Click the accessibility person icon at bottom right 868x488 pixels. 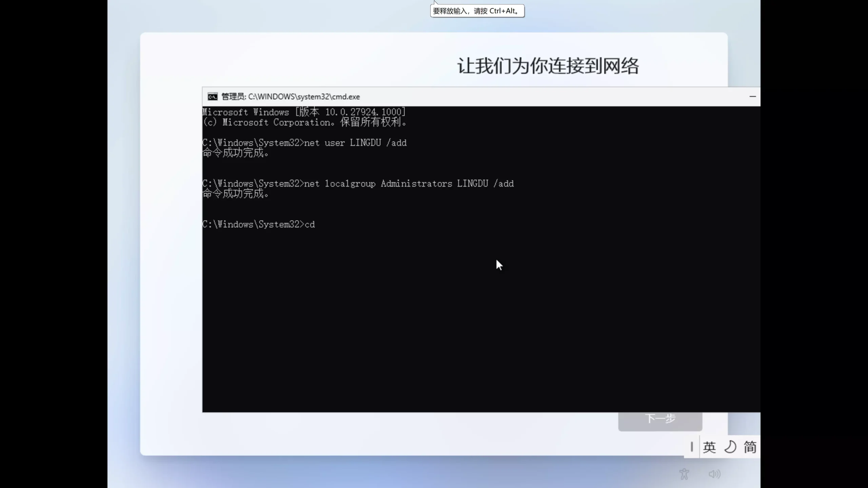tap(684, 473)
